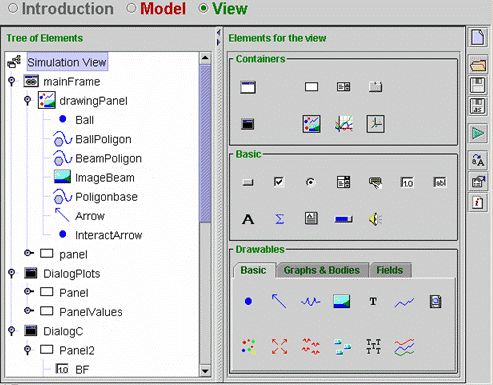The image size is (493, 385).
Task: Click the New file icon in right toolbar
Action: click(478, 37)
